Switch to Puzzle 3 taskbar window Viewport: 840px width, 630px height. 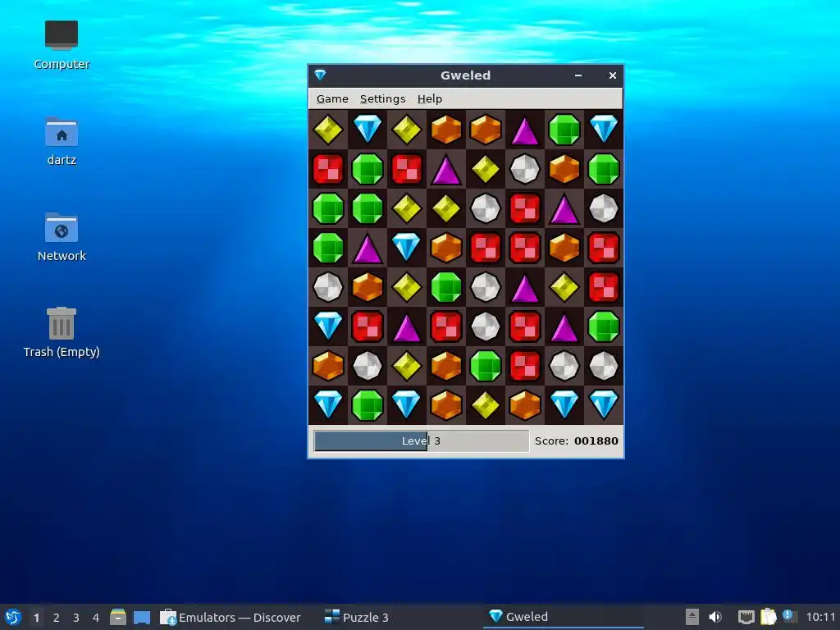click(x=357, y=617)
